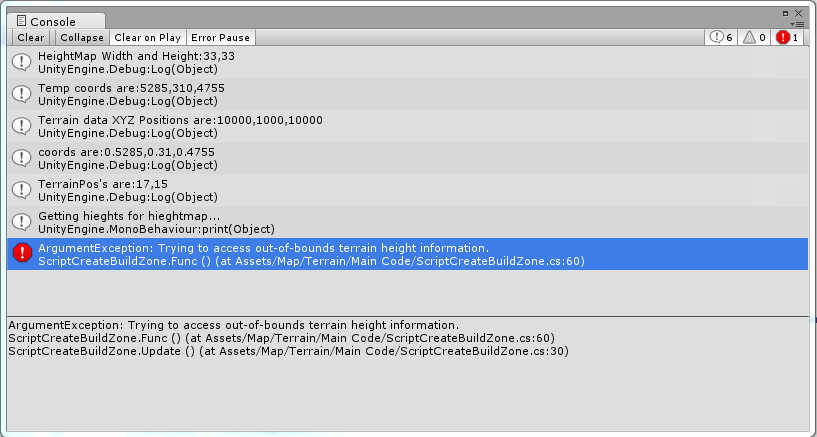Click red error icon of ArgumentException entry

21,254
